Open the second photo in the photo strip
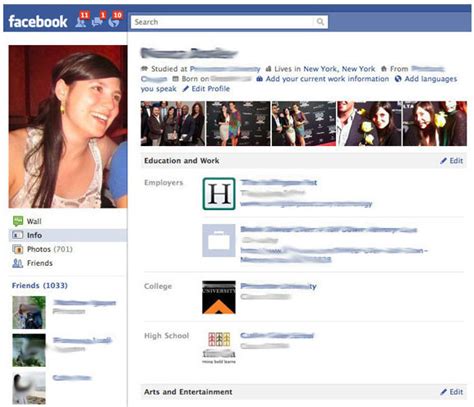This screenshot has width=474, height=407. (x=238, y=124)
